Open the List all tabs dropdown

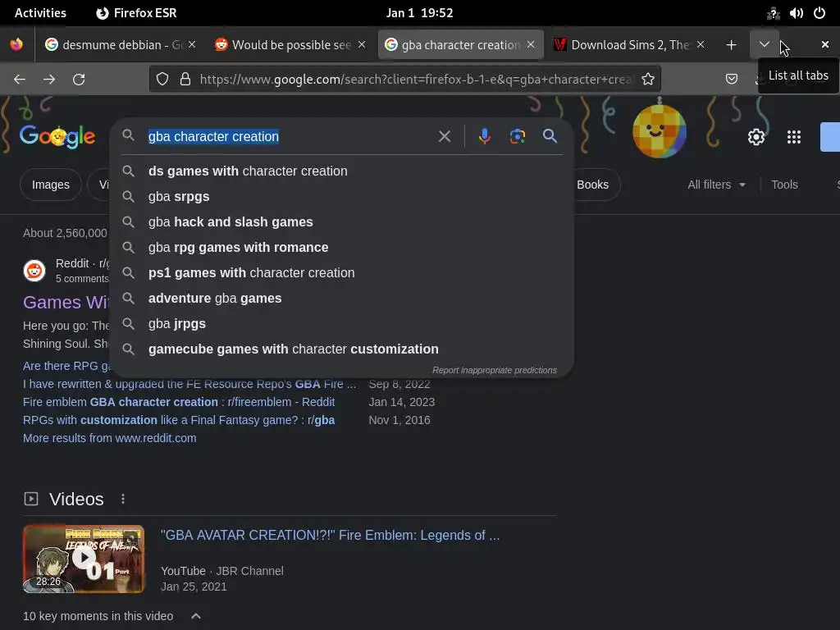click(x=765, y=44)
